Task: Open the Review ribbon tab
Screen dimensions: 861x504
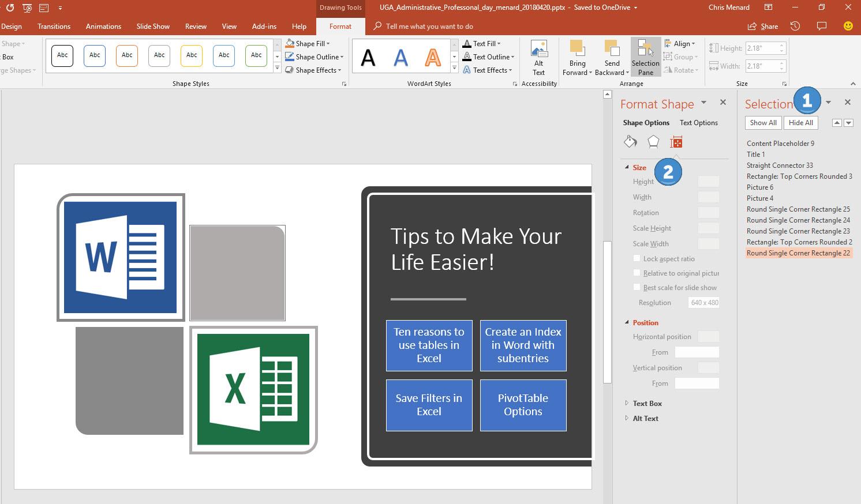Action: click(196, 26)
